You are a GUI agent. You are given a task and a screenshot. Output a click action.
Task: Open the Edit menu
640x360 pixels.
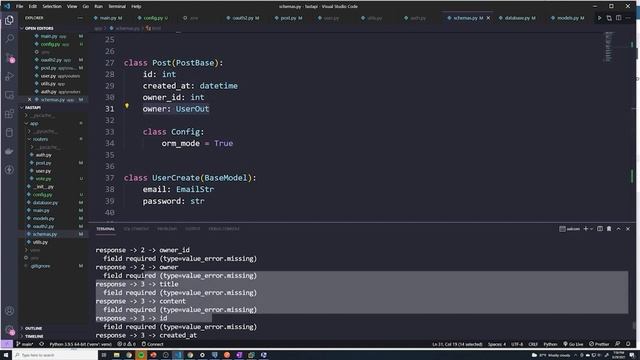pos(33,6)
